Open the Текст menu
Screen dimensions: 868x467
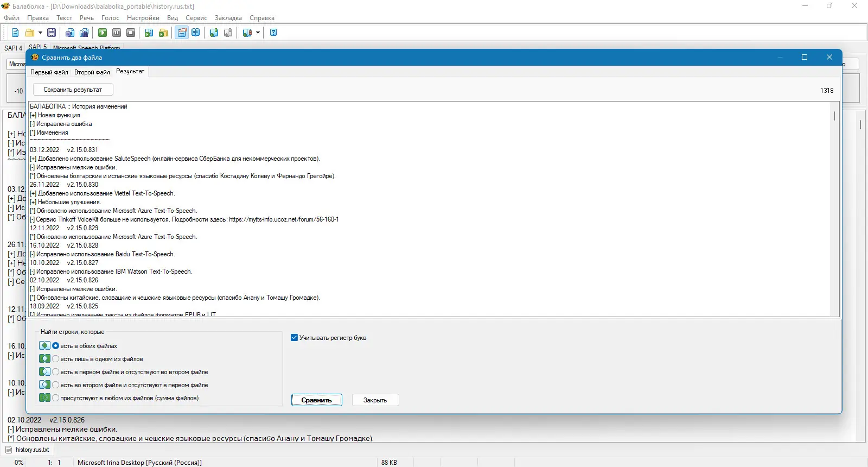click(64, 18)
